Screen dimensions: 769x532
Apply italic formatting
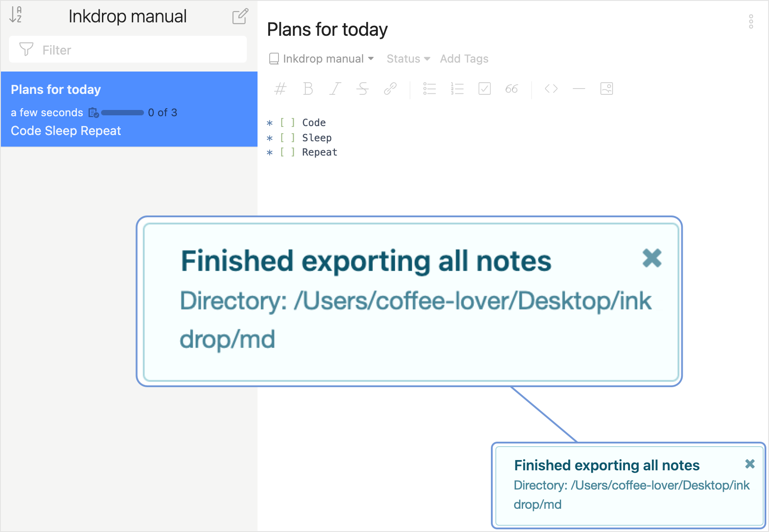tap(335, 89)
